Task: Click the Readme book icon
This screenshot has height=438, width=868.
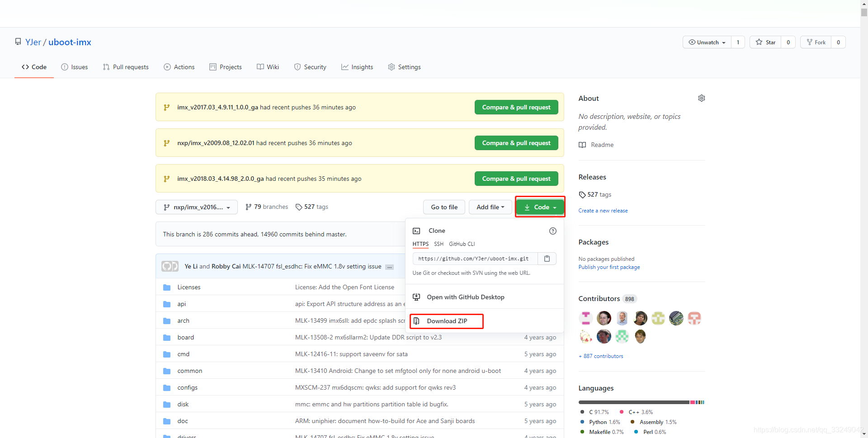Action: [x=582, y=145]
